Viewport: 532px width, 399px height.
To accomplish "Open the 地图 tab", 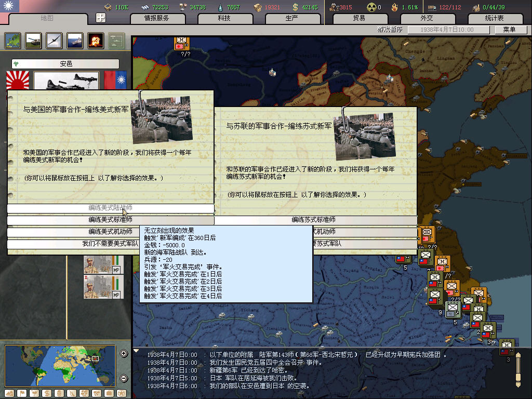I will tap(47, 18).
